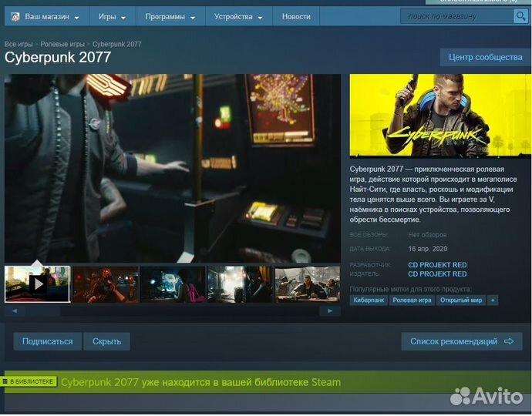This screenshot has width=532, height=416.
Task: Click the left arrow of the thumbnail strip
Action: click(x=15, y=311)
